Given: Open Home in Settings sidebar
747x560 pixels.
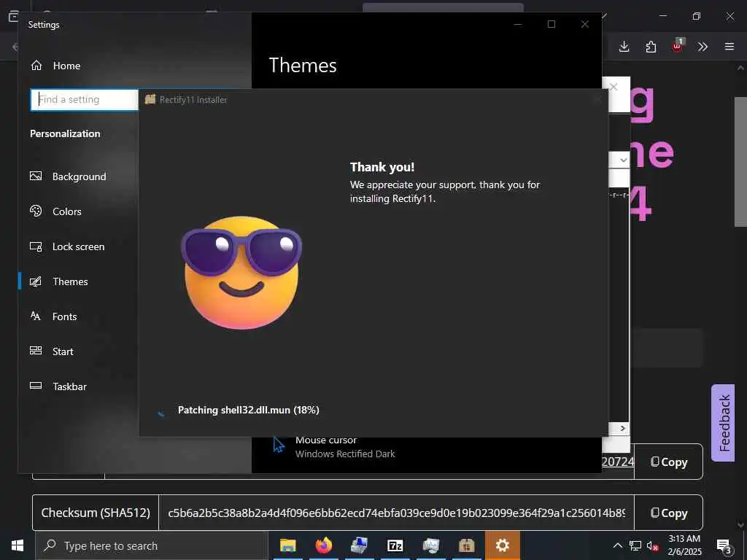Looking at the screenshot, I should pyautogui.click(x=55, y=66).
